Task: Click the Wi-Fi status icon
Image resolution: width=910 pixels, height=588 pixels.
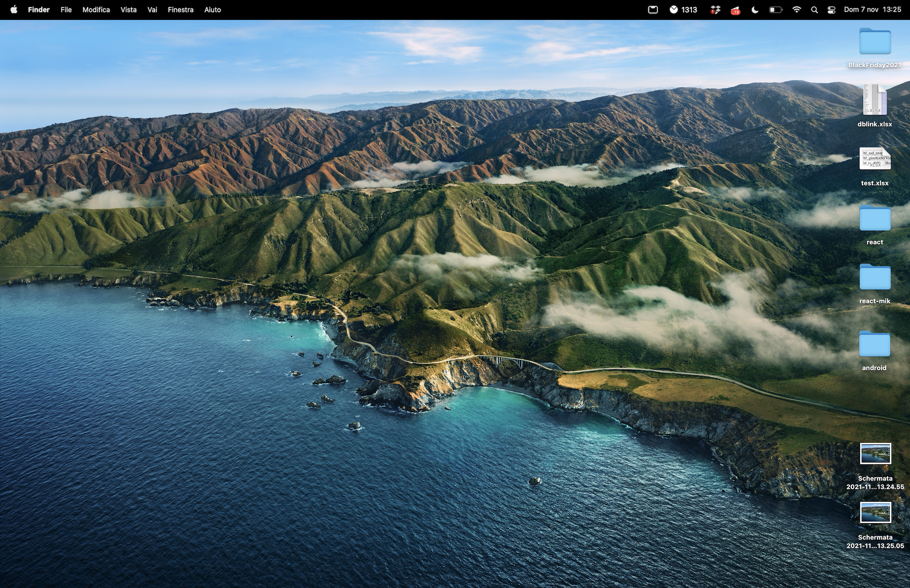Action: pos(797,9)
